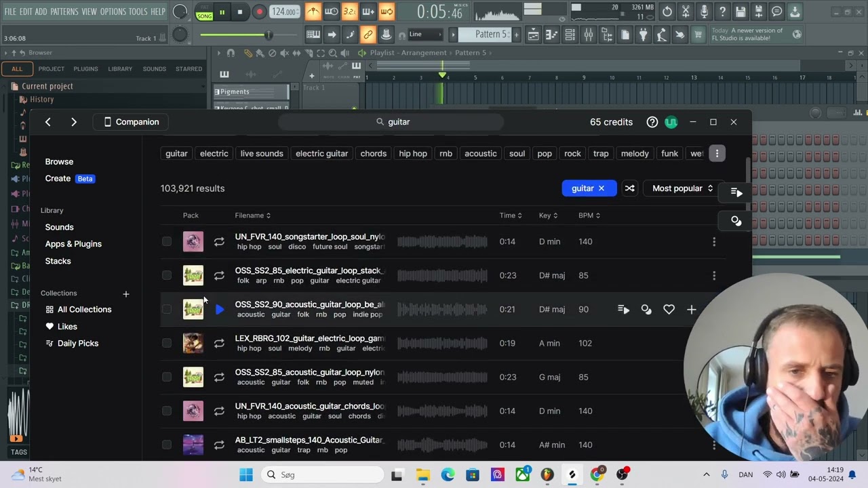868x488 pixels.
Task: Add OSS_SS2_90 acoustic guitar sample with plus
Action: tap(692, 309)
